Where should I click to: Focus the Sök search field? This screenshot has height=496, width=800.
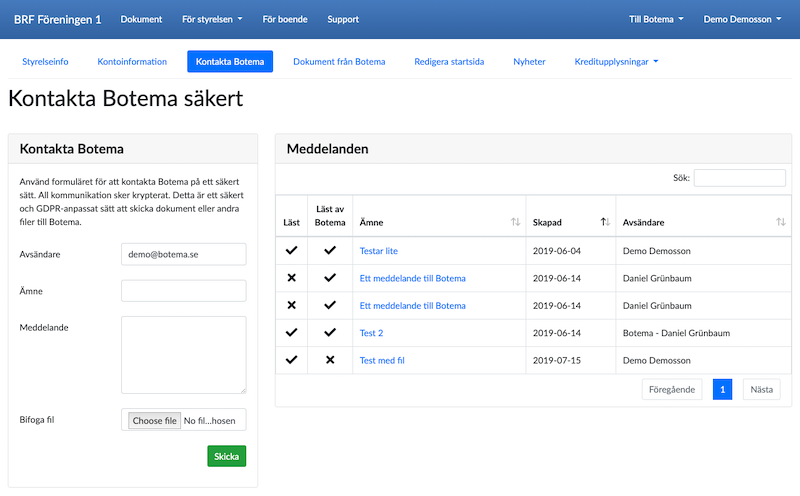[739, 178]
